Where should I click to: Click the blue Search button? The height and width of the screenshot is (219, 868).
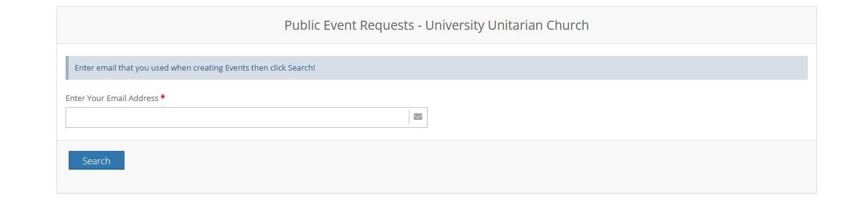point(97,161)
